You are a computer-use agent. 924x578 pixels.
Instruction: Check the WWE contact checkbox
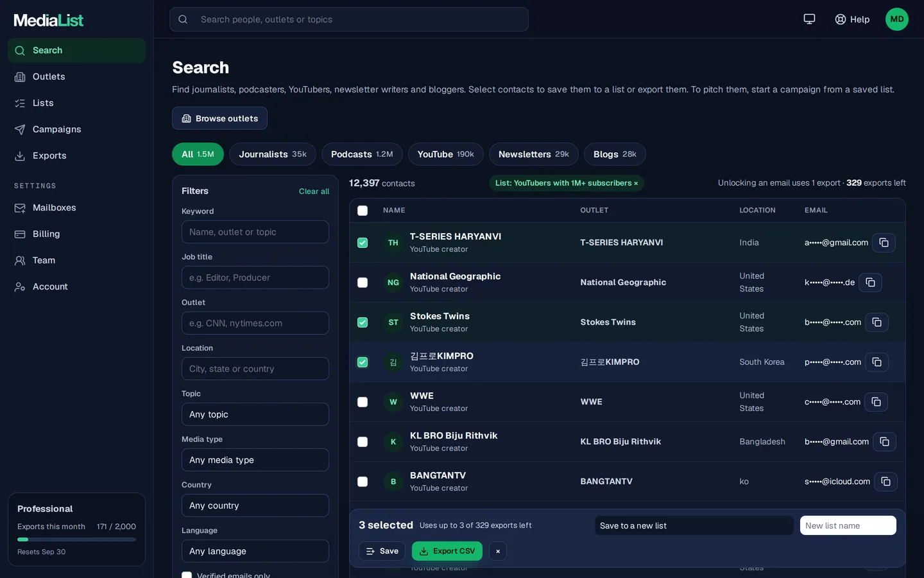tap(363, 402)
